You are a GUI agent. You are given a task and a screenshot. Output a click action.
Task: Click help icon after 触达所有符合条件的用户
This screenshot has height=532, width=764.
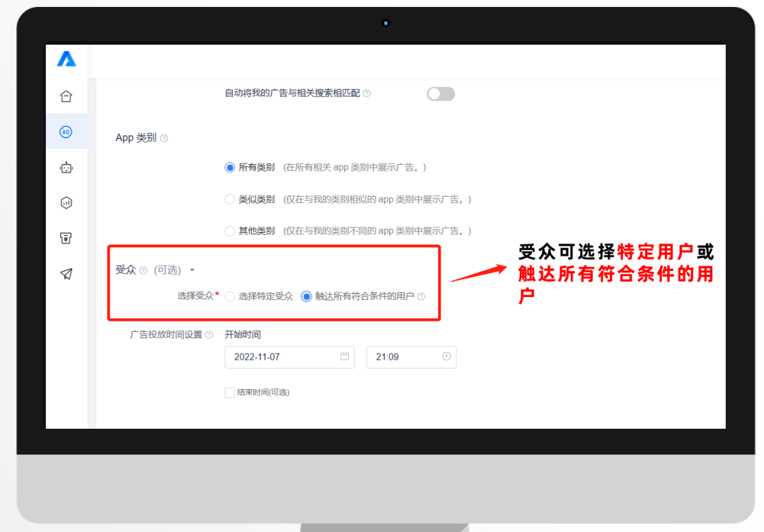tap(422, 296)
